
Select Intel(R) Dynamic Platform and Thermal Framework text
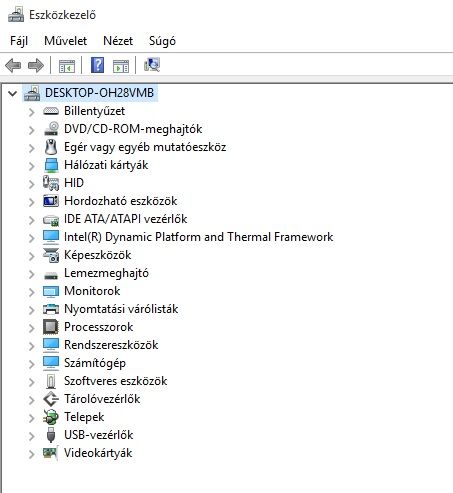coord(199,237)
